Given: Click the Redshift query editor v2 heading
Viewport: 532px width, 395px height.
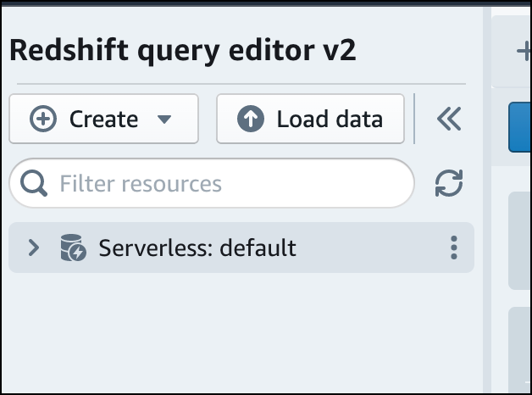Looking at the screenshot, I should point(183,50).
